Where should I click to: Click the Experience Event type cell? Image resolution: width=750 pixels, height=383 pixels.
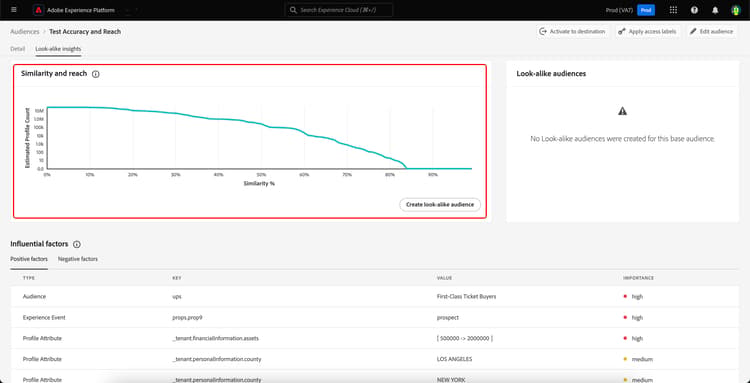tap(44, 317)
